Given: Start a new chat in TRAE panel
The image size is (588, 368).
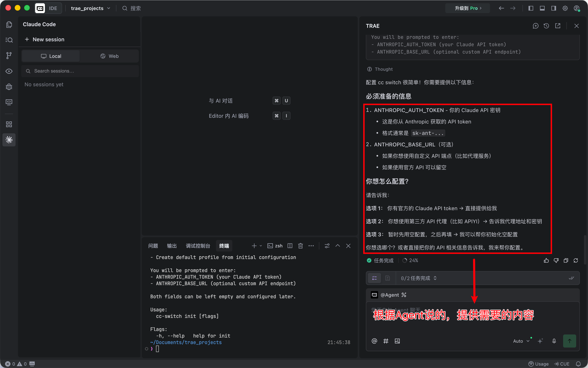Looking at the screenshot, I should (536, 26).
